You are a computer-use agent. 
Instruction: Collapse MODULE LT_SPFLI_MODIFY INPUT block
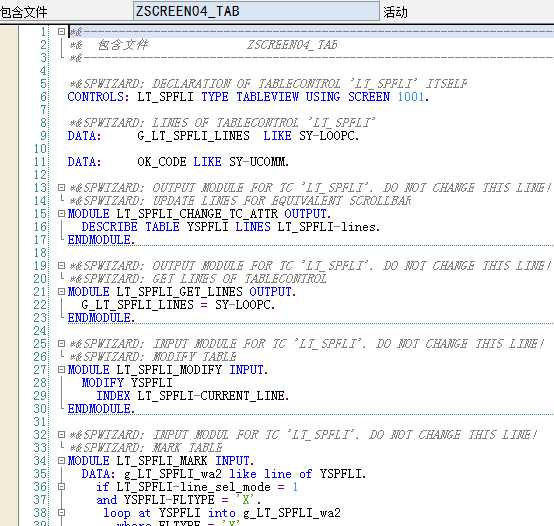click(61, 370)
